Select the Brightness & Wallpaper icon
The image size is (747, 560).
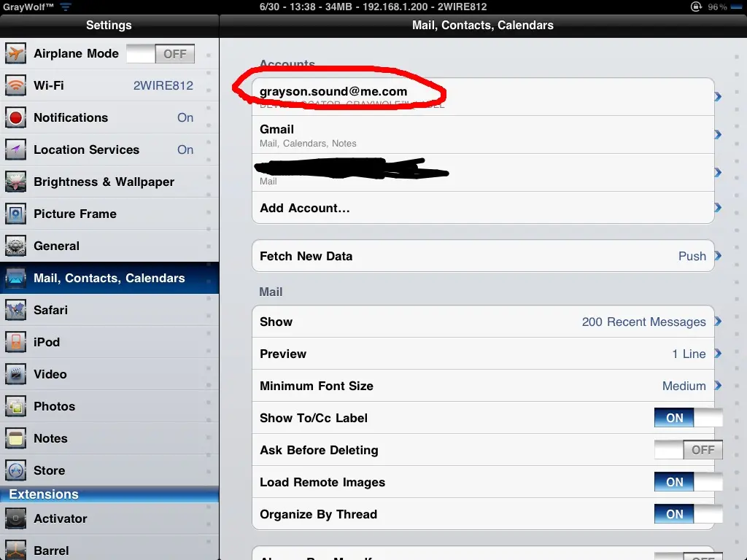[x=16, y=182]
